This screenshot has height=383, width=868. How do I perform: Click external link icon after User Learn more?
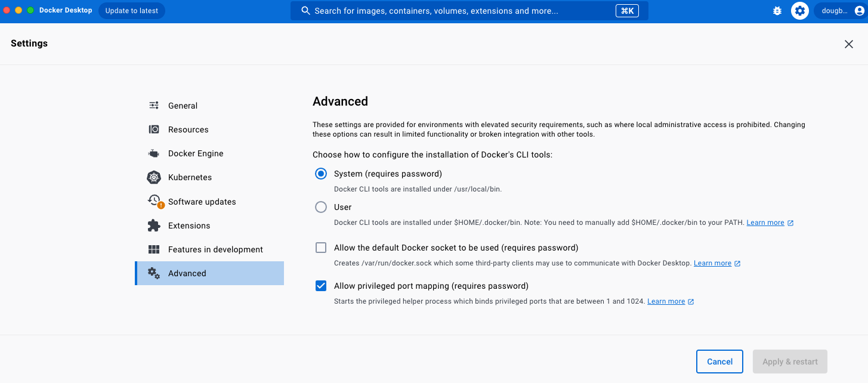pyautogui.click(x=790, y=223)
